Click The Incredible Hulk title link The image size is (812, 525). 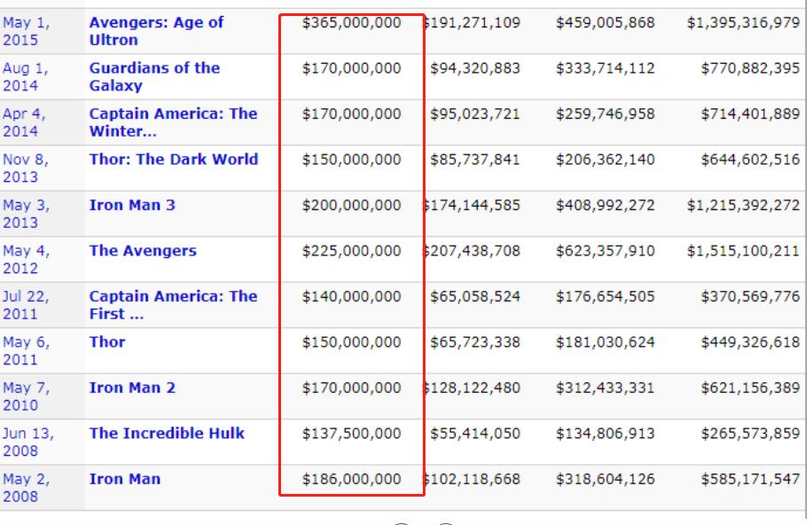tap(167, 434)
